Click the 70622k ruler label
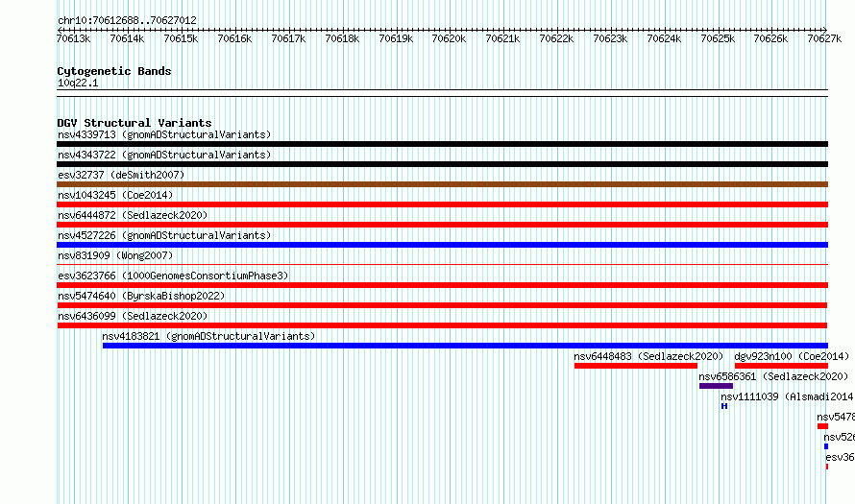Viewport: 855px width, 504px height. click(556, 38)
